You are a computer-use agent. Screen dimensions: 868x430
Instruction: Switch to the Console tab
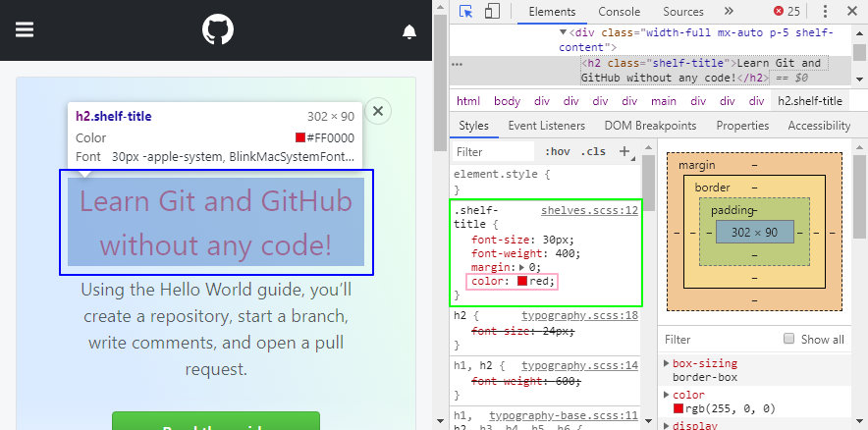point(619,12)
